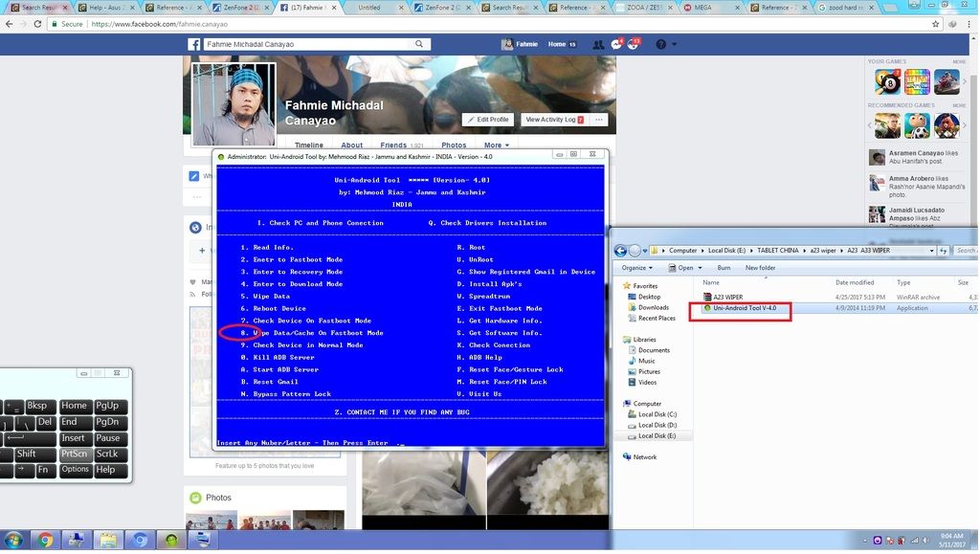Click New folder in Explorer toolbar
Image resolution: width=980 pixels, height=554 pixels.
point(760,268)
